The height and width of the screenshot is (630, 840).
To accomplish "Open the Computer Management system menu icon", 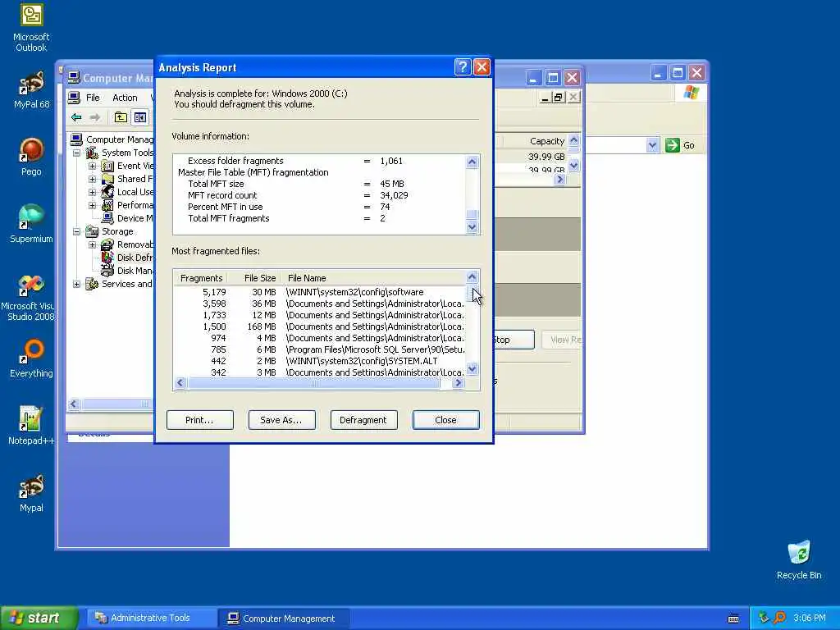I will click(x=74, y=78).
